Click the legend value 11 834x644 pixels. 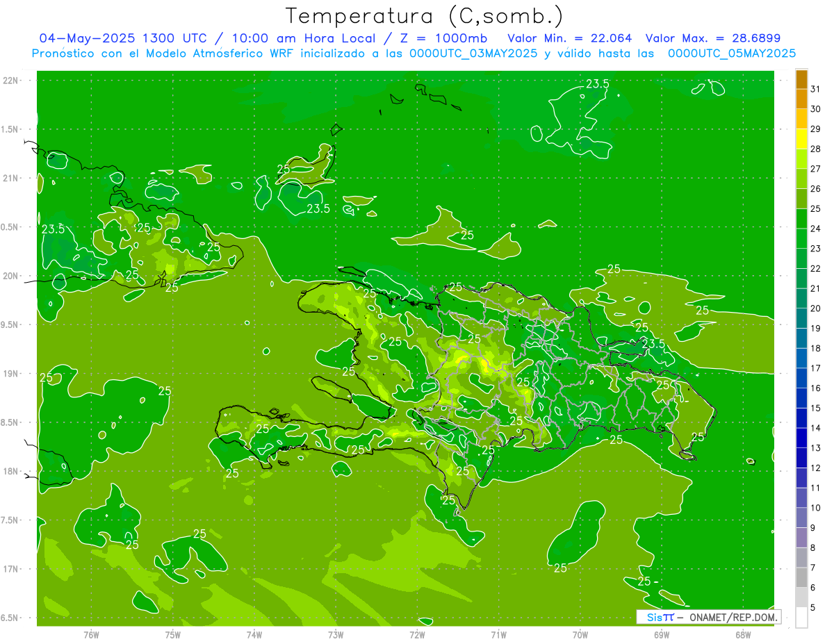click(815, 488)
